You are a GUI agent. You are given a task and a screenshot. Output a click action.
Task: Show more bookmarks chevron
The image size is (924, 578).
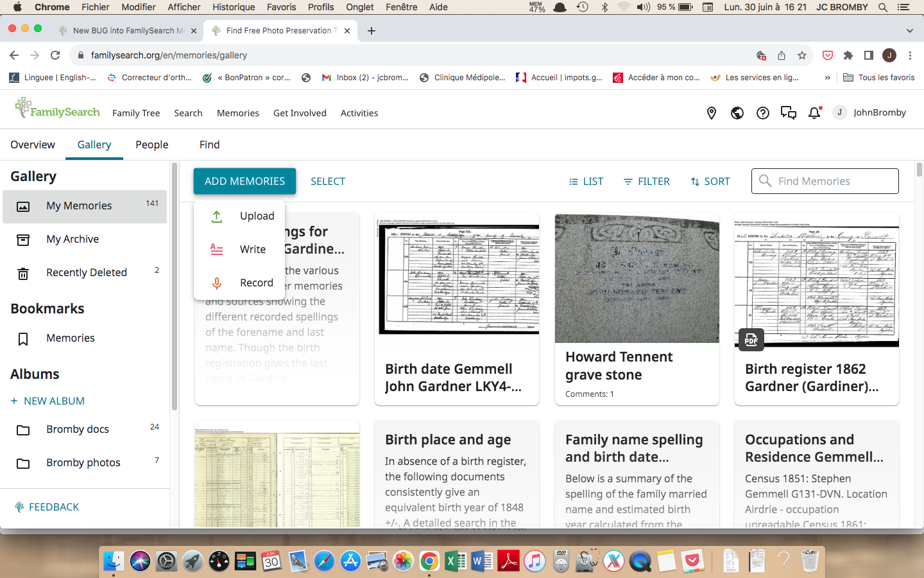coord(828,78)
